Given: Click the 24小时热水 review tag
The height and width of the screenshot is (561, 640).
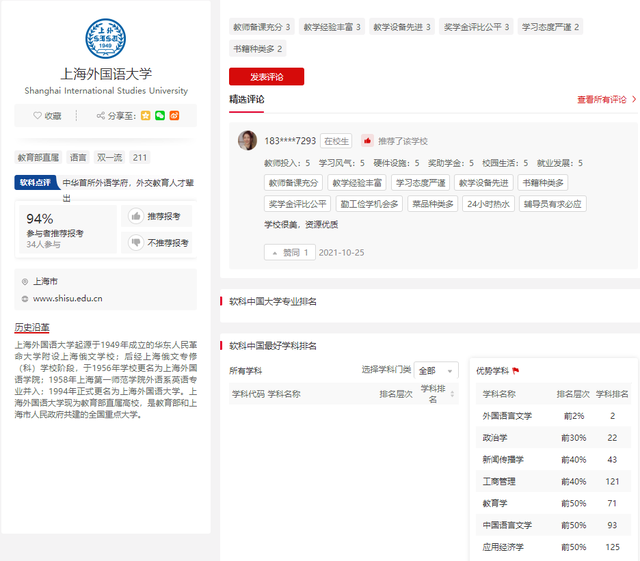Looking at the screenshot, I should [x=489, y=204].
